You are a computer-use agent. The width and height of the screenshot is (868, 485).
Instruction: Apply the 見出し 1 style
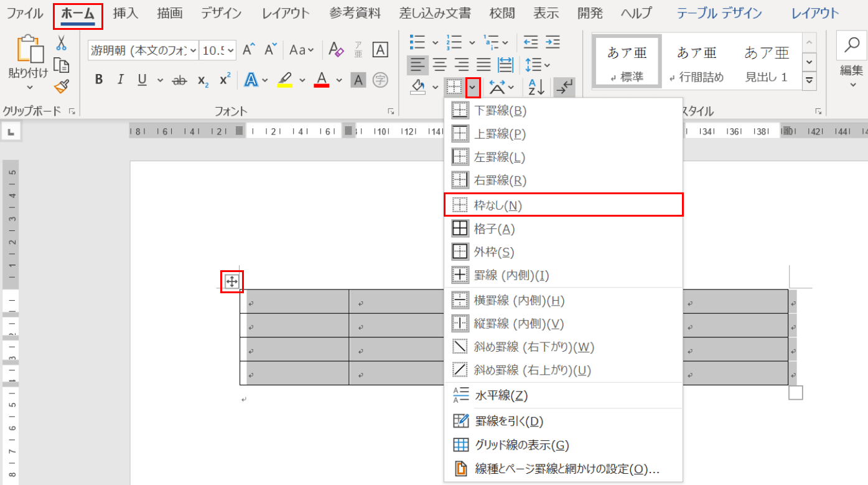[x=766, y=61]
